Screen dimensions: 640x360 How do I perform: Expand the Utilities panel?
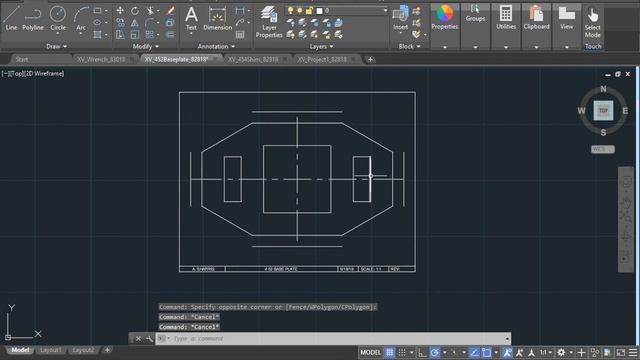(506, 47)
